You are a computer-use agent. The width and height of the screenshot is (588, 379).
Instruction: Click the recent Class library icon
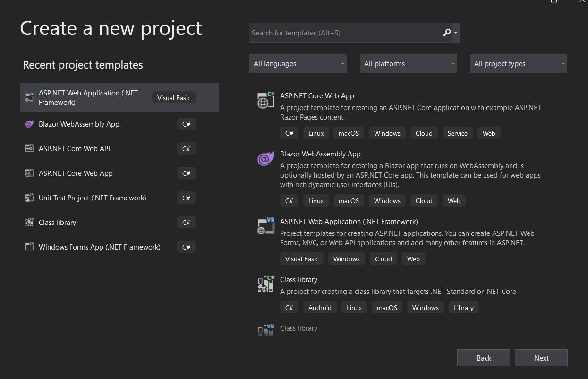pyautogui.click(x=29, y=222)
